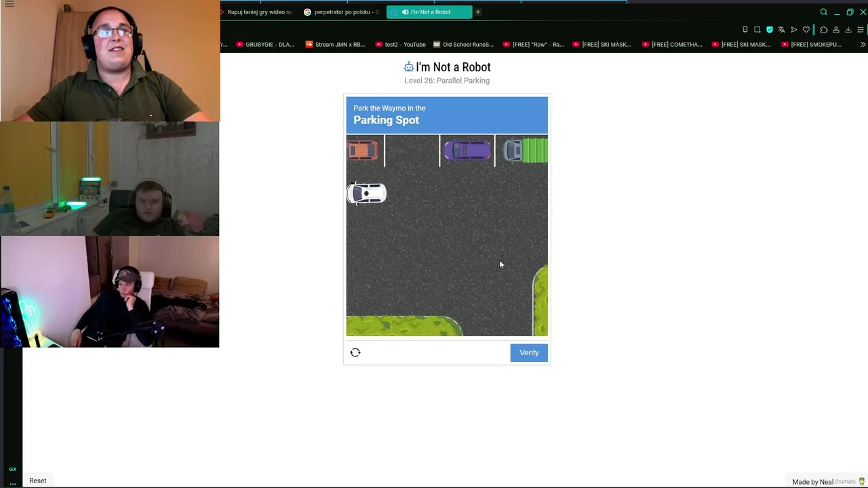This screenshot has width=868, height=488.
Task: Click the empty parking spot between cars
Action: 412,150
